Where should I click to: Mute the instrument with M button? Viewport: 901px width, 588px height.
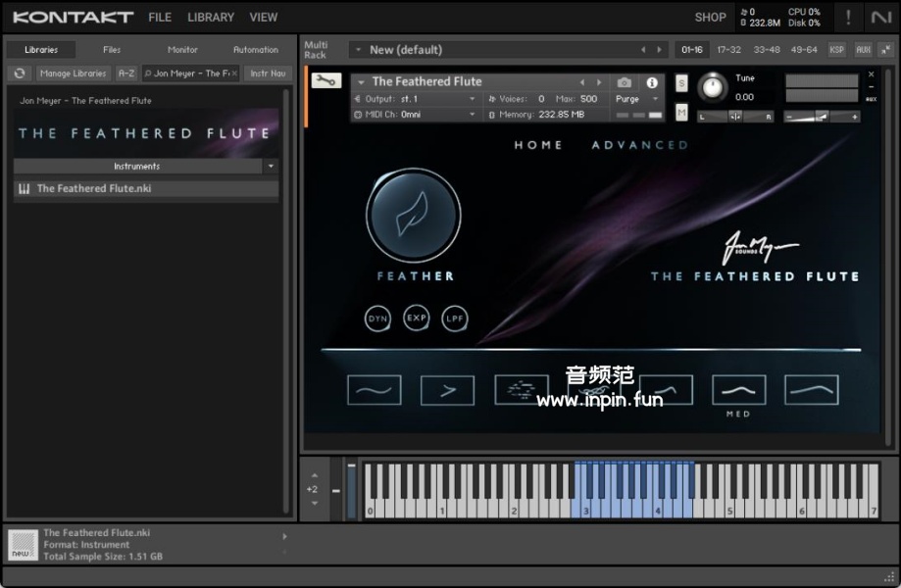point(681,113)
